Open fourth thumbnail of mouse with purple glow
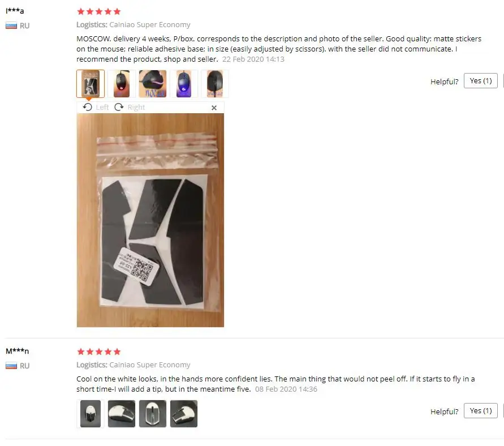Viewport: 504px width, 446px height. click(184, 84)
